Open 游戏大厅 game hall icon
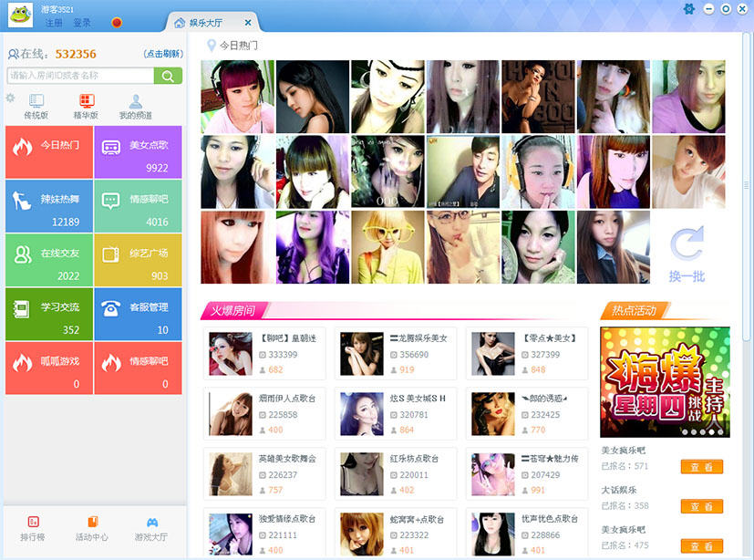Image resolution: width=754 pixels, height=560 pixels. pyautogui.click(x=152, y=523)
